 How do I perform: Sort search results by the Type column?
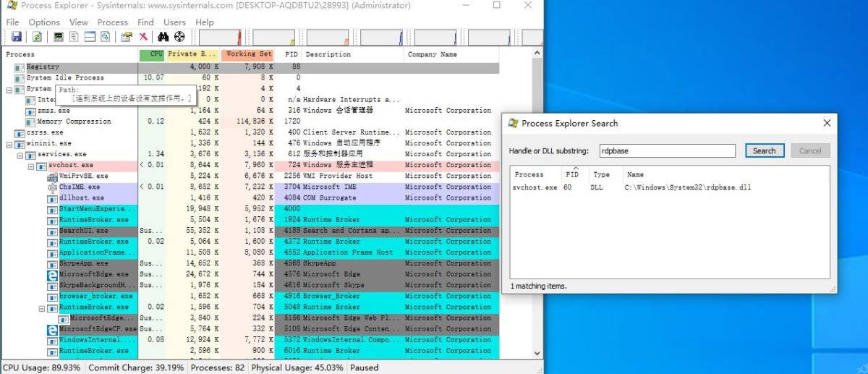[x=606, y=174]
